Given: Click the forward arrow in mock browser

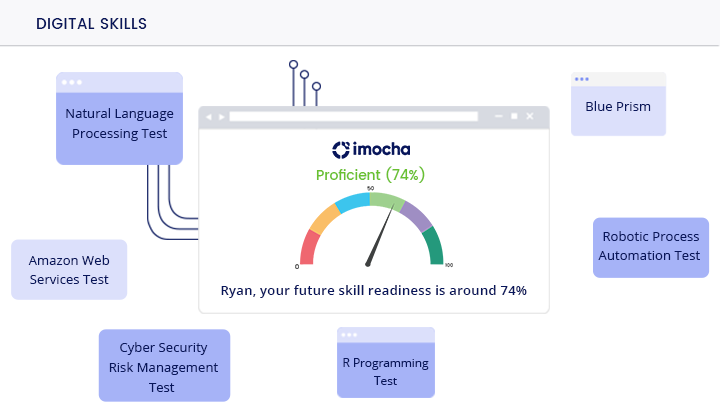Looking at the screenshot, I should pos(222,117).
